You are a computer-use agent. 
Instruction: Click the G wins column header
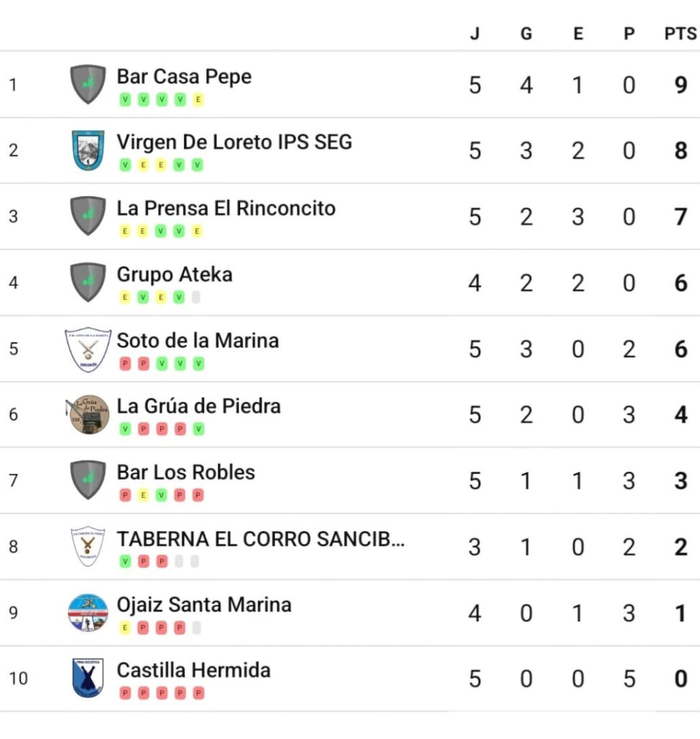click(526, 33)
